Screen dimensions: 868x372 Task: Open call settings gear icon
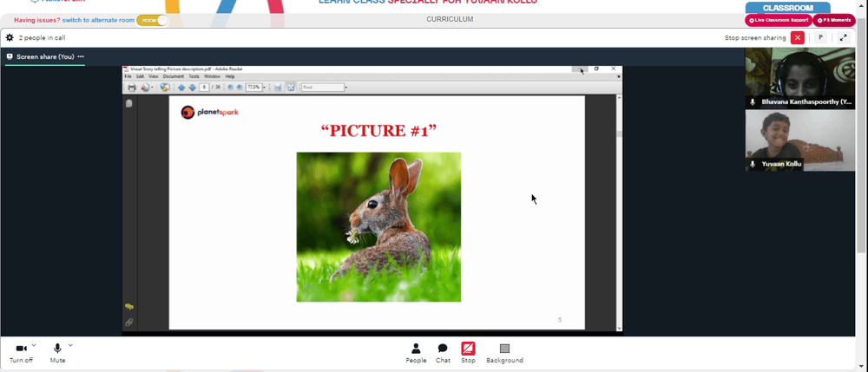10,37
